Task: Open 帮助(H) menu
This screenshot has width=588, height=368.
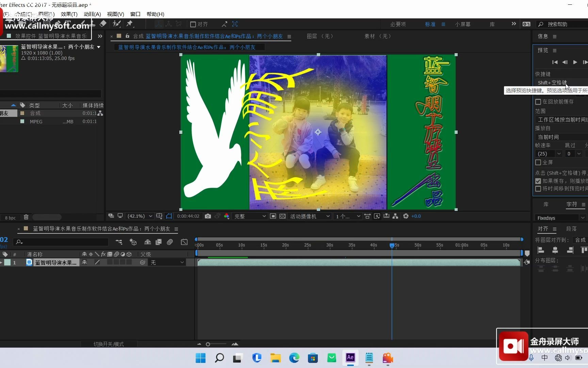Action: (x=156, y=14)
